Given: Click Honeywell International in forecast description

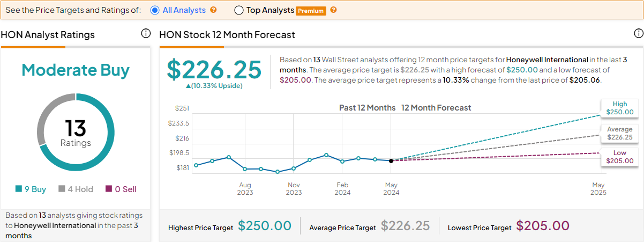Looking at the screenshot, I should 547,60.
